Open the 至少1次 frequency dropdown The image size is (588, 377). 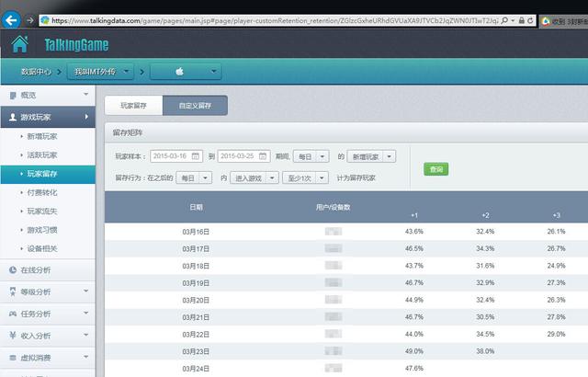pos(306,177)
